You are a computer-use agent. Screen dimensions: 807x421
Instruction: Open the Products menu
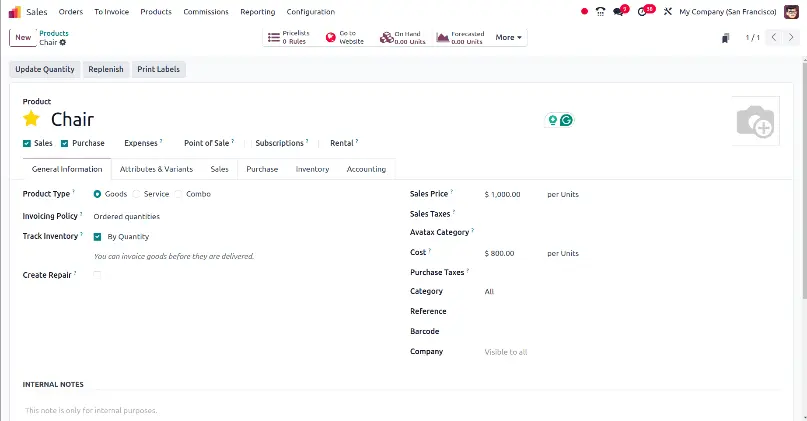[x=156, y=11]
